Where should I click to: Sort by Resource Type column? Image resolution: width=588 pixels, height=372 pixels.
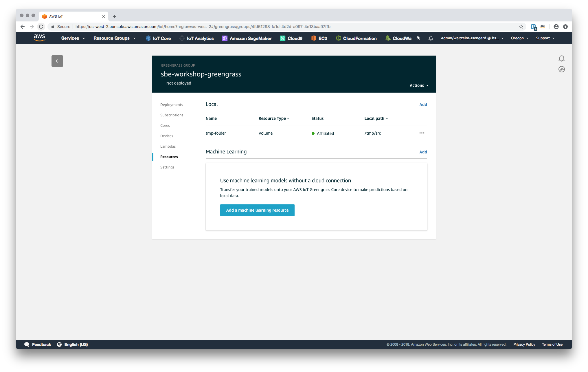coord(274,118)
